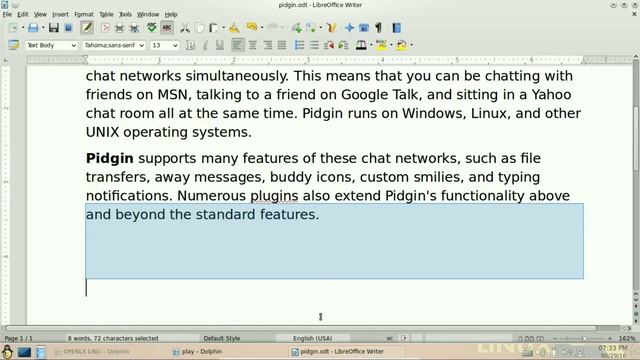The image size is (640, 360).
Task: Center the paragraph horizontally
Action: pos(253,45)
